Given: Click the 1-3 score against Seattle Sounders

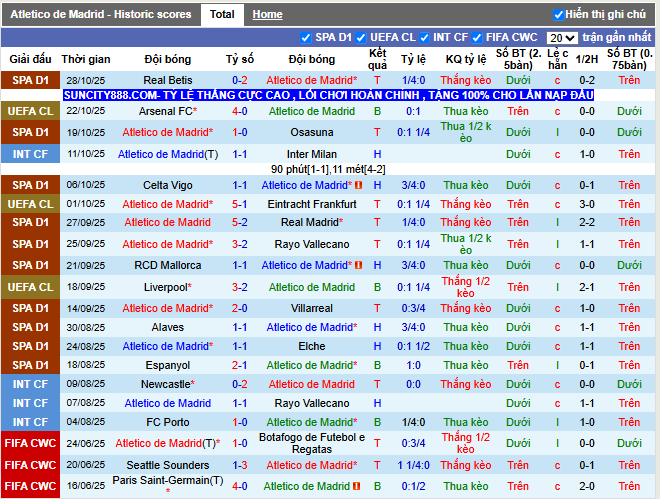Looking at the screenshot, I should point(240,465).
